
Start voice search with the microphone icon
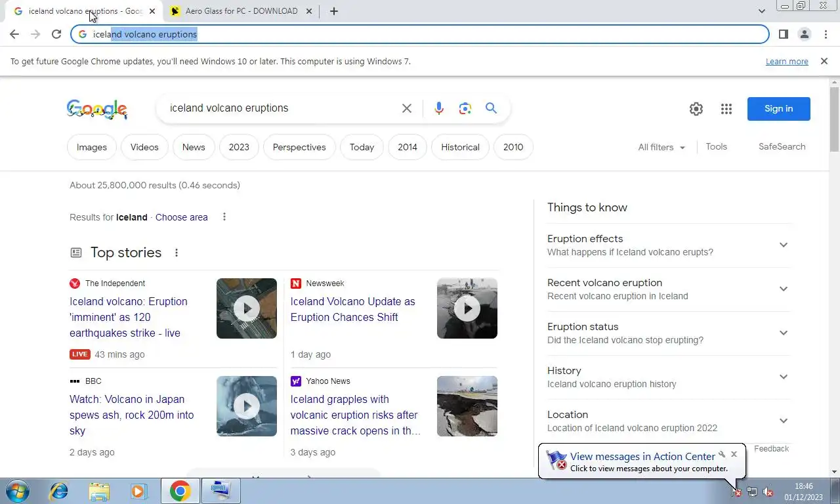coord(439,108)
